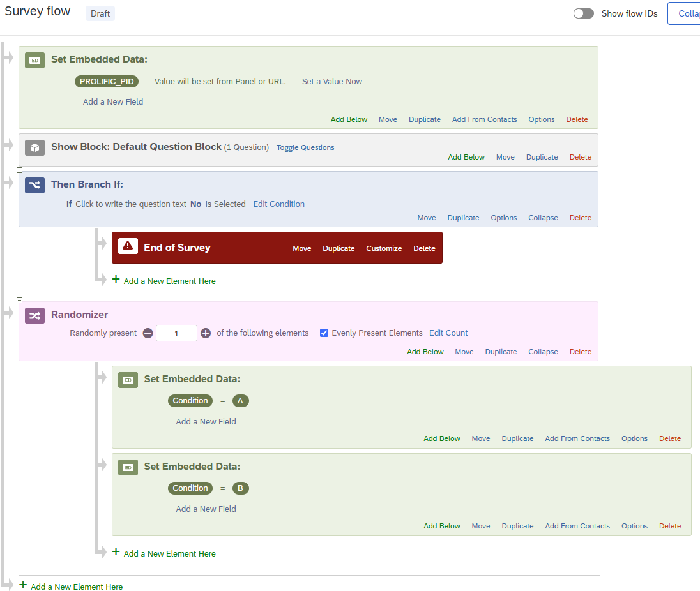The width and height of the screenshot is (700, 591).
Task: Duplicate the Default Question Block
Action: click(542, 157)
